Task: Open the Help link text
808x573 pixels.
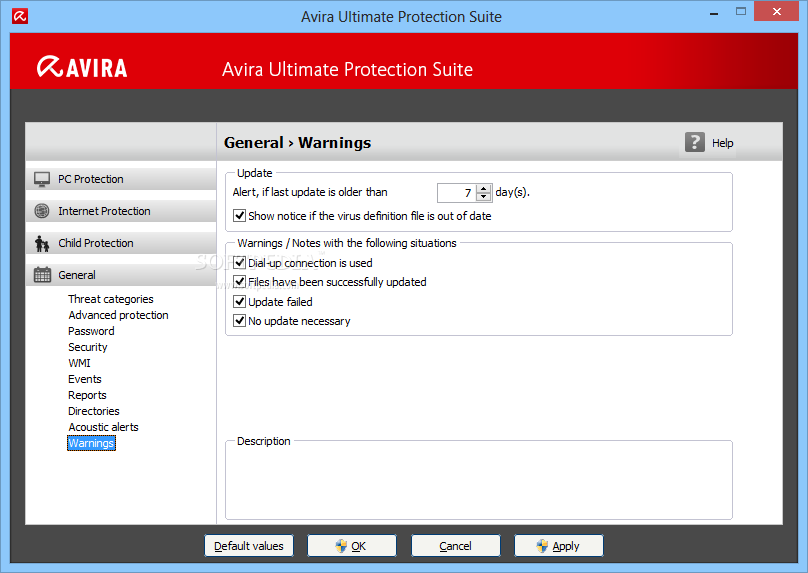Action: pos(722,143)
